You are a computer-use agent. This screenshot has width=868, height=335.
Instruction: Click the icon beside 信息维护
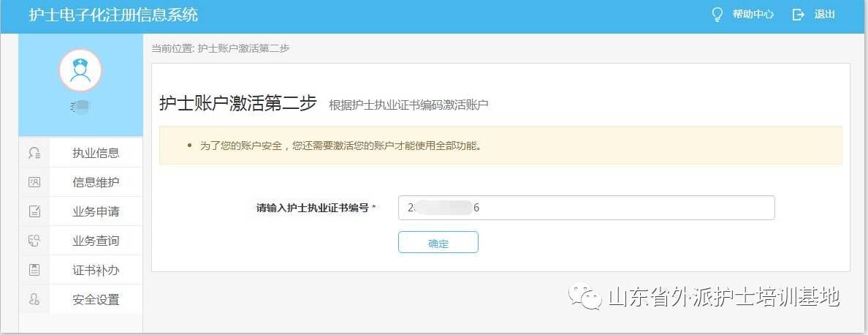pos(34,182)
